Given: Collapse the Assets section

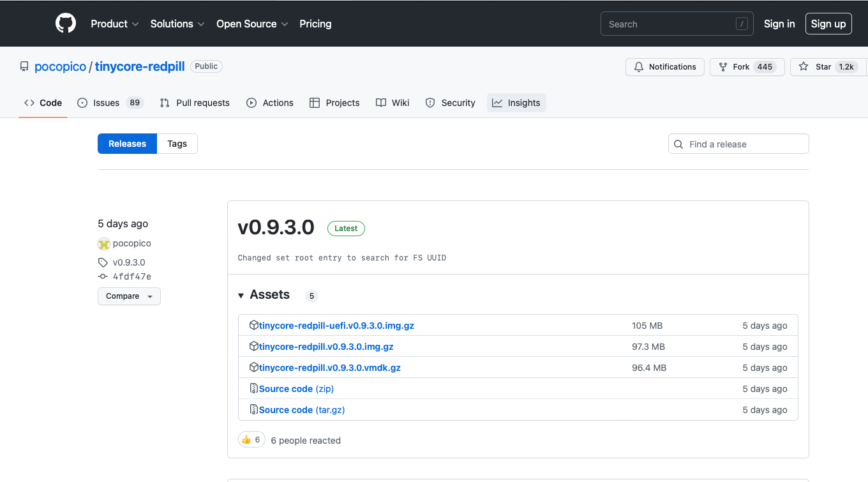Looking at the screenshot, I should [x=241, y=295].
